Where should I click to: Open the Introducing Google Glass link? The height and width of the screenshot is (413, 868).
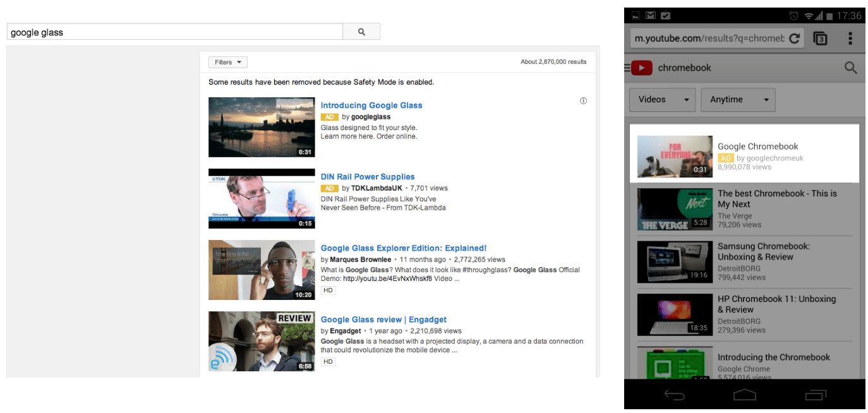pos(371,105)
